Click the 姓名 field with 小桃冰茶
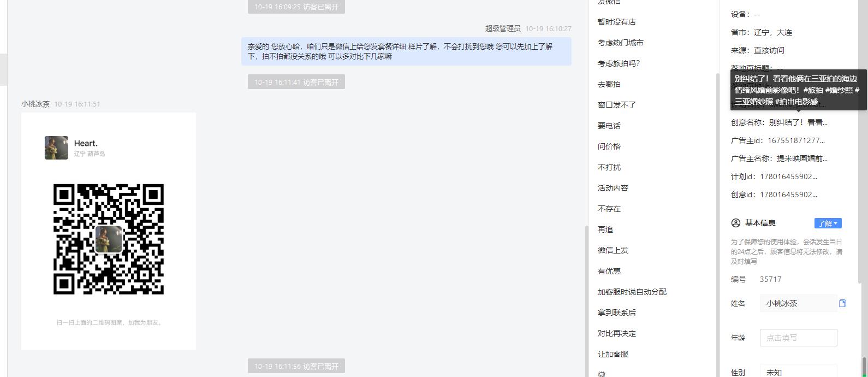This screenshot has height=377, width=868. (x=798, y=303)
